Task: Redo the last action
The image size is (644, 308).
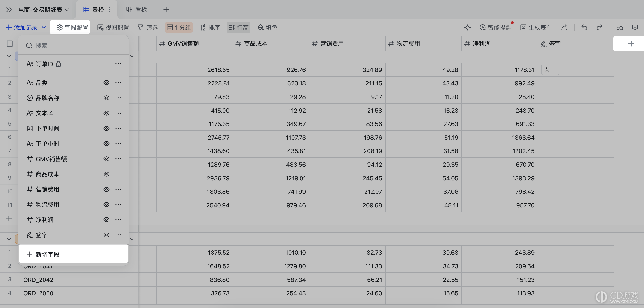Action: (599, 27)
